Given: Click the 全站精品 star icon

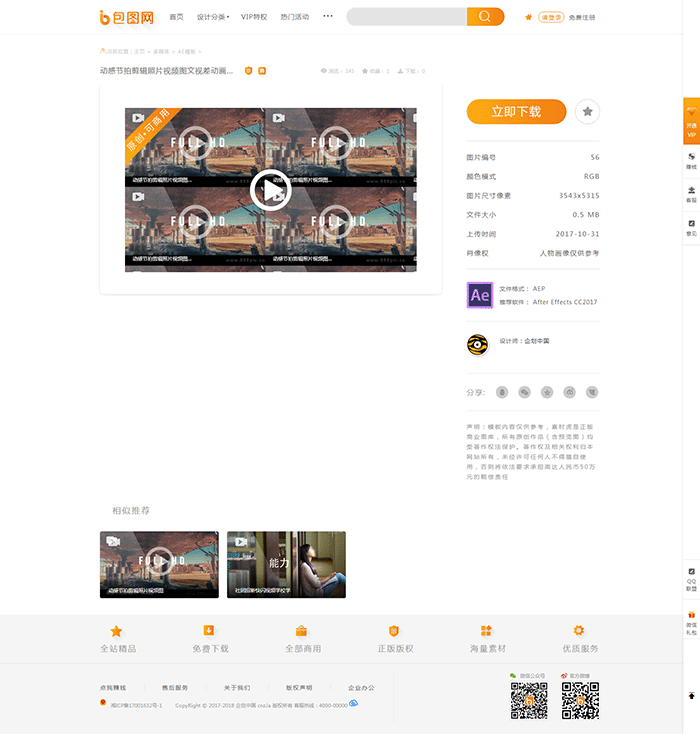Looking at the screenshot, I should tap(116, 631).
